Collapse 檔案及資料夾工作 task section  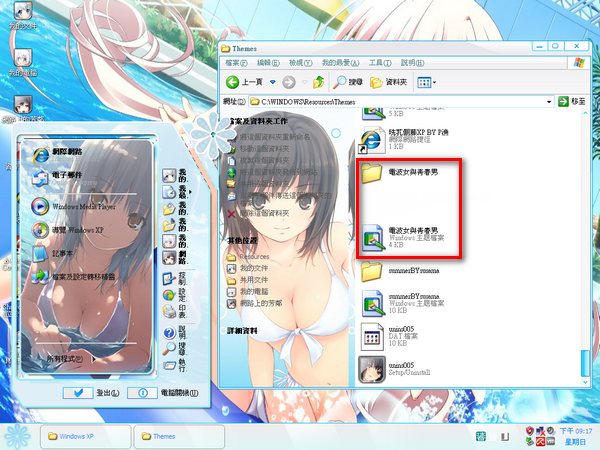click(x=258, y=121)
